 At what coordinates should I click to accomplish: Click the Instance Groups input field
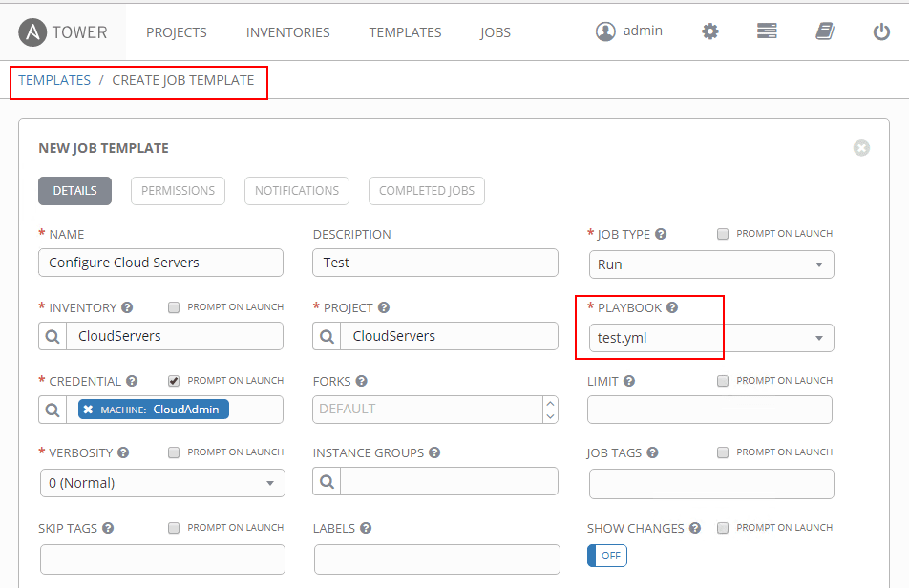coord(450,481)
